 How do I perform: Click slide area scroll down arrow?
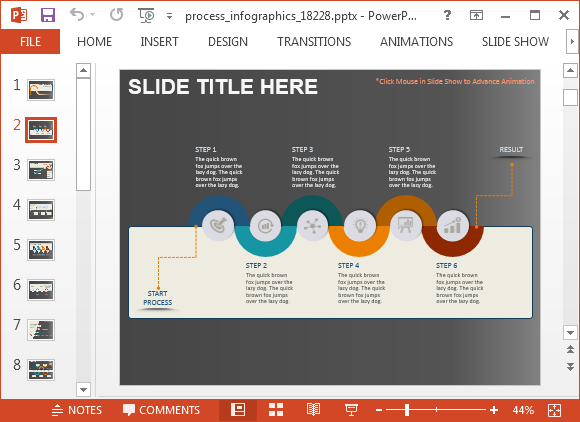click(x=570, y=332)
